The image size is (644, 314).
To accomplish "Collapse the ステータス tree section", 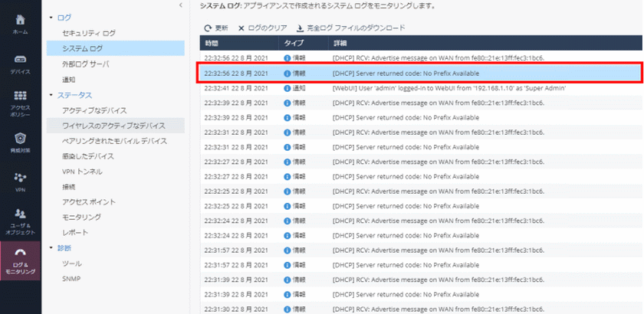I will click(51, 95).
